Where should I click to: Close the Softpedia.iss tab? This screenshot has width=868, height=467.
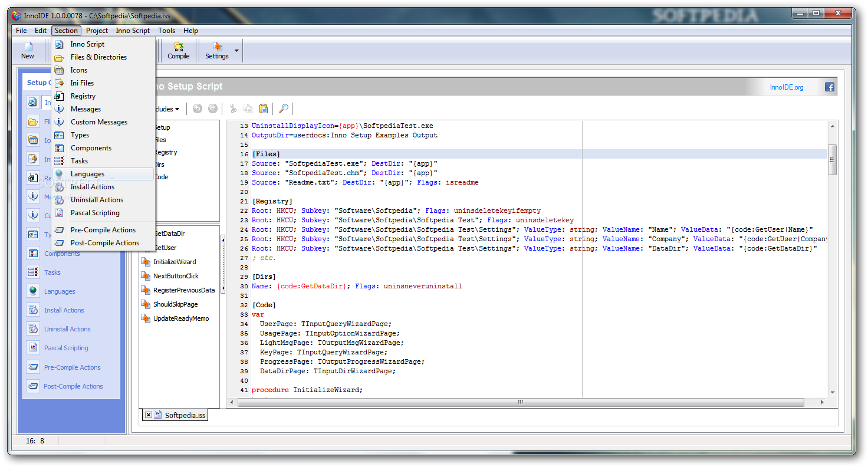148,415
